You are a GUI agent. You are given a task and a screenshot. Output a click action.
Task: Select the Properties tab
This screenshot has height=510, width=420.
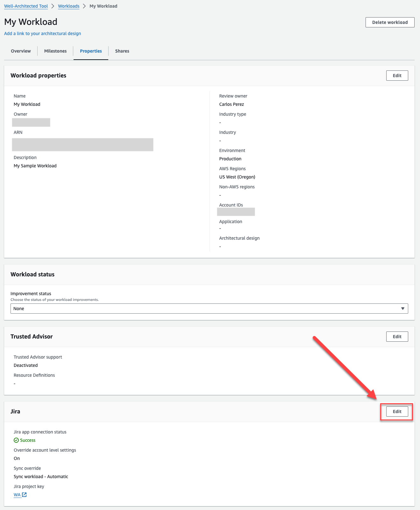coord(91,51)
